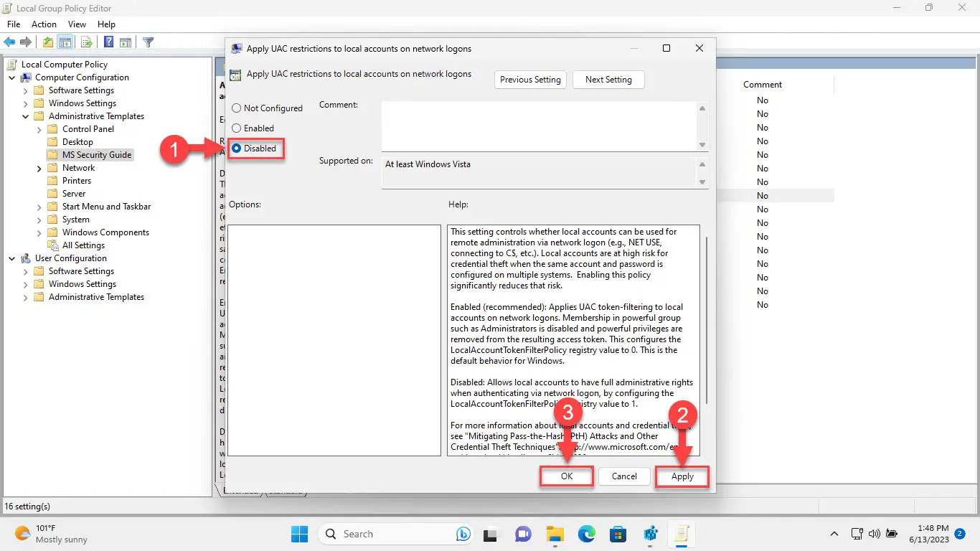
Task: Click the Export List toolbar icon
Action: (x=85, y=42)
